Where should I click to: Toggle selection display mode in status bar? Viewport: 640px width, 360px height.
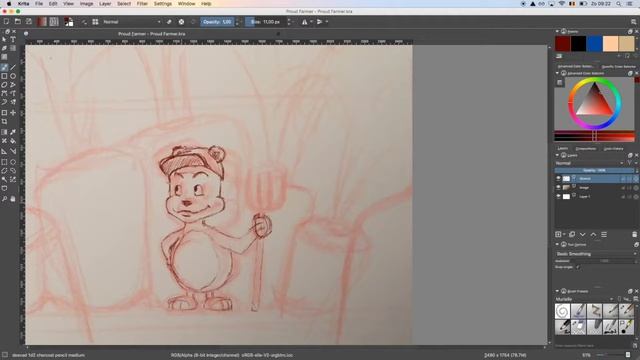tap(5, 355)
